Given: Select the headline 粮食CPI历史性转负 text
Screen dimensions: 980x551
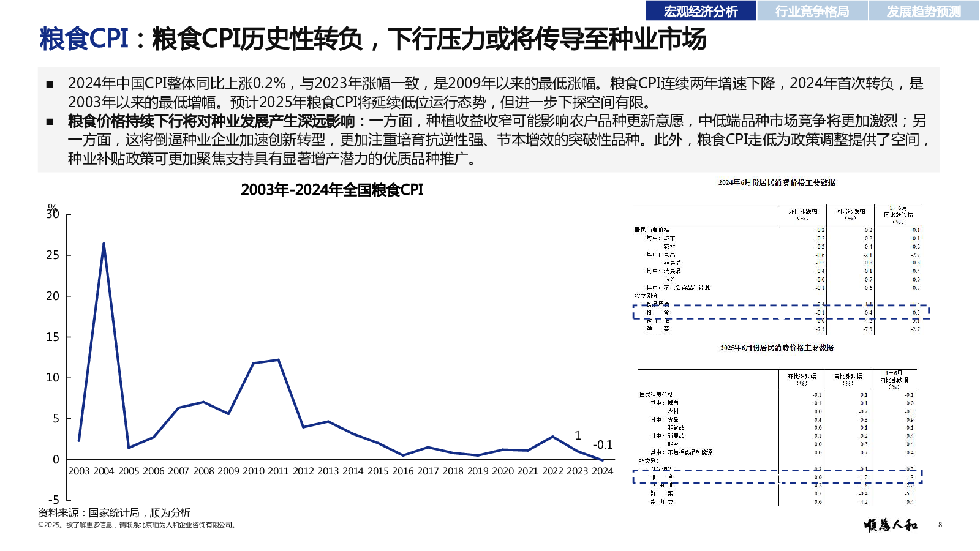Looking at the screenshot, I should coord(257,39).
